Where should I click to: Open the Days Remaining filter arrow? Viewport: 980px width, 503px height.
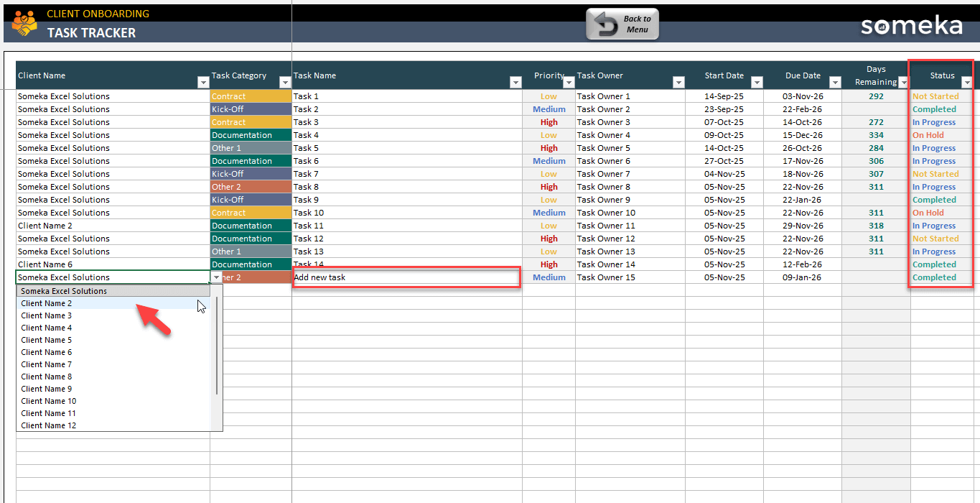tap(904, 83)
